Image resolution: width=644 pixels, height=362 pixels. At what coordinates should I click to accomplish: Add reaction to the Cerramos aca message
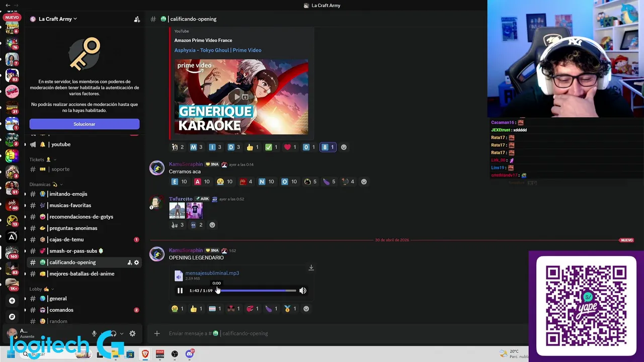[364, 182]
